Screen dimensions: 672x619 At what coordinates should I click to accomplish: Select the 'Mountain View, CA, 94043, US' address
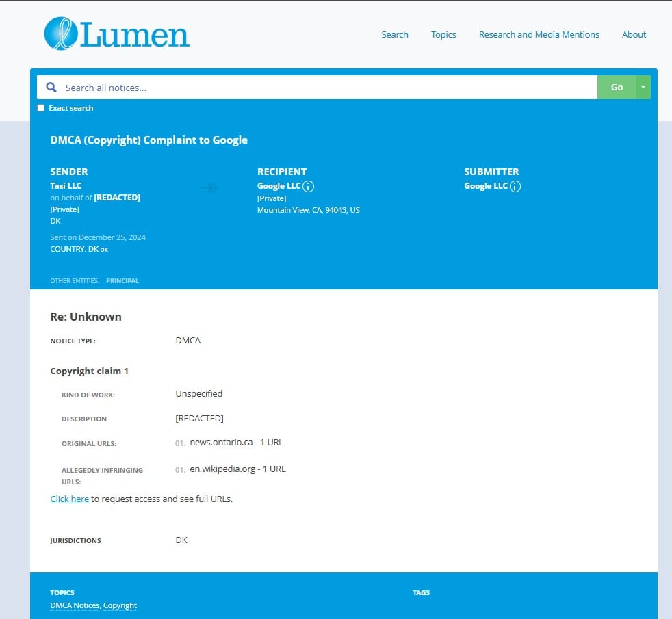pos(309,210)
